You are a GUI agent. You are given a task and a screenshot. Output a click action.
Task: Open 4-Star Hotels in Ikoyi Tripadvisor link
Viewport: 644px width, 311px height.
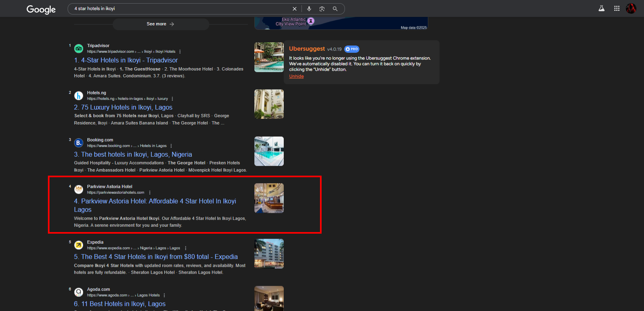pyautogui.click(x=126, y=60)
